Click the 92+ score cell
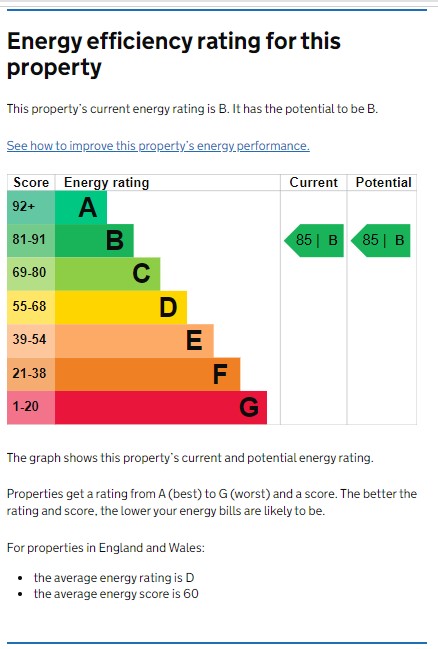This screenshot has height=649, width=438. pyautogui.click(x=31, y=207)
